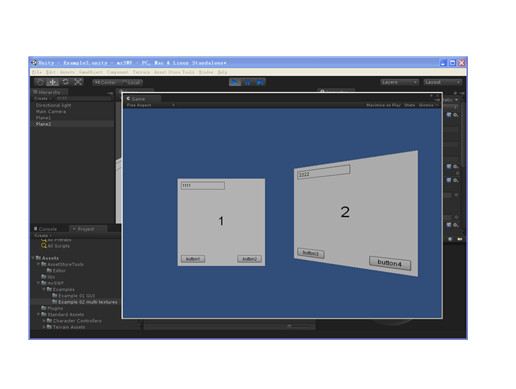Select the Rotate tool in the toolbar
This screenshot has width=516, height=389.
[65, 82]
